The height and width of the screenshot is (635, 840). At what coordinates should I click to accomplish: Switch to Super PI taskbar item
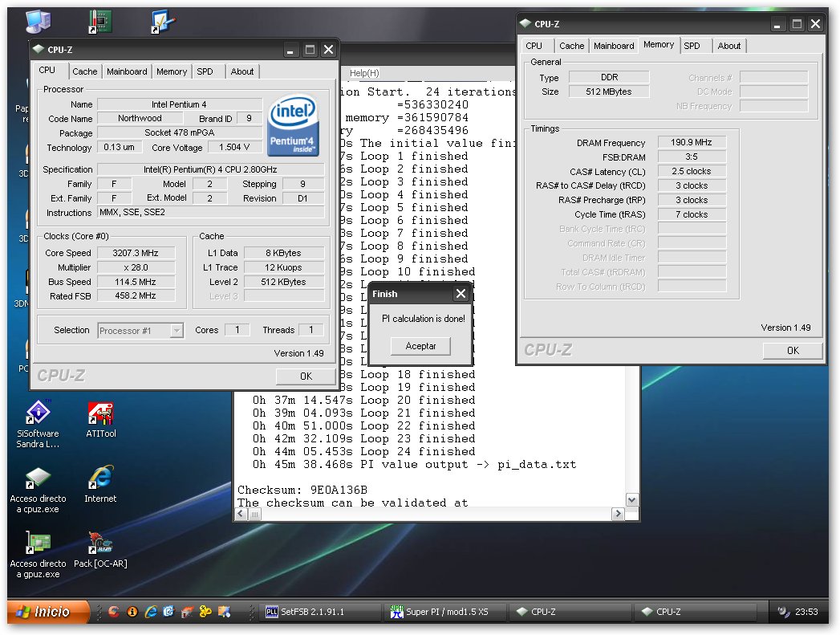point(444,612)
